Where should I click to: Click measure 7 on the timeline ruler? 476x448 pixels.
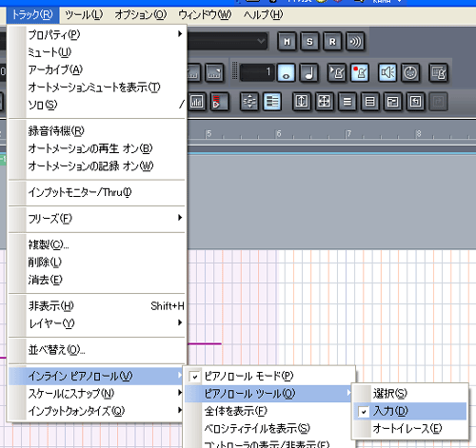click(348, 133)
